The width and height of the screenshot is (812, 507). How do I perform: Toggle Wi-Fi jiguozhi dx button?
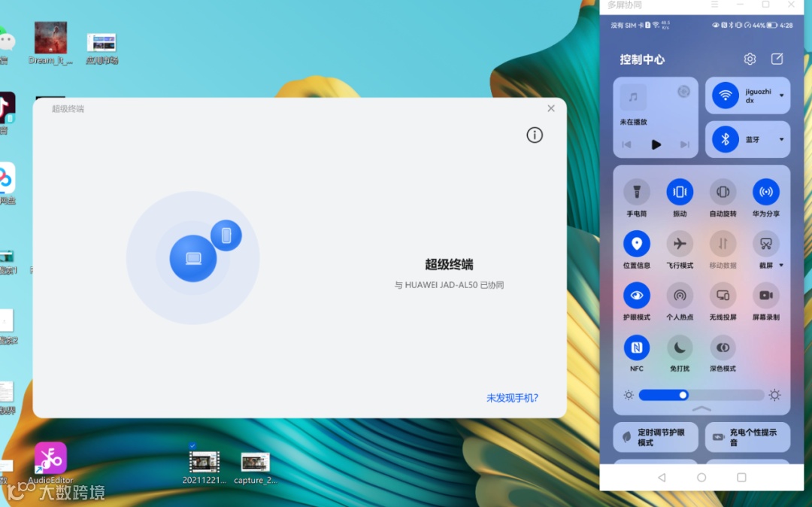pyautogui.click(x=725, y=96)
